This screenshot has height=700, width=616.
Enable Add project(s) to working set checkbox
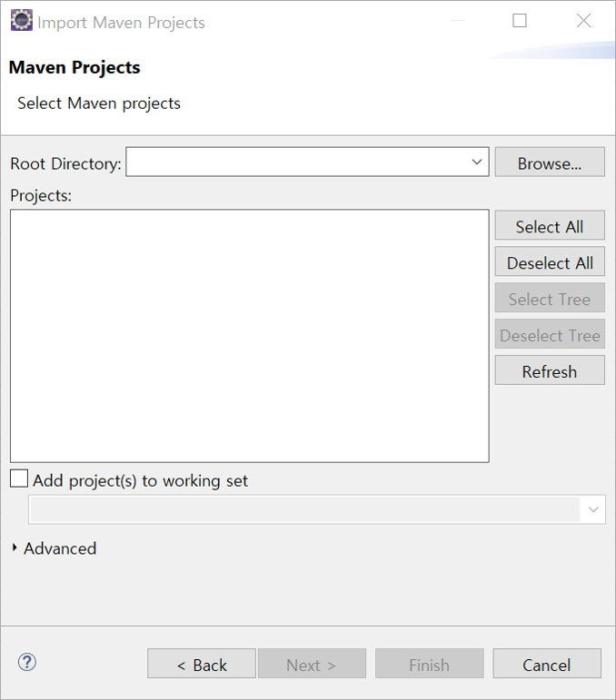pos(19,478)
